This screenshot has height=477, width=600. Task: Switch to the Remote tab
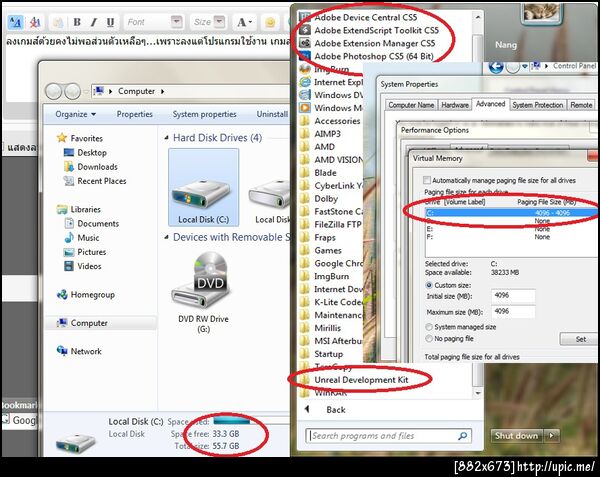point(581,105)
